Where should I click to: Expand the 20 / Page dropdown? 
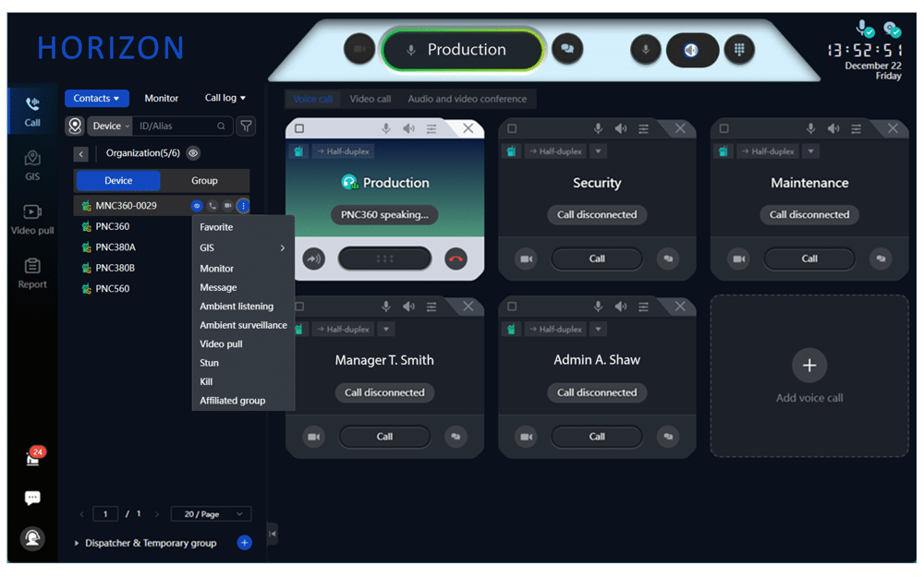[213, 514]
